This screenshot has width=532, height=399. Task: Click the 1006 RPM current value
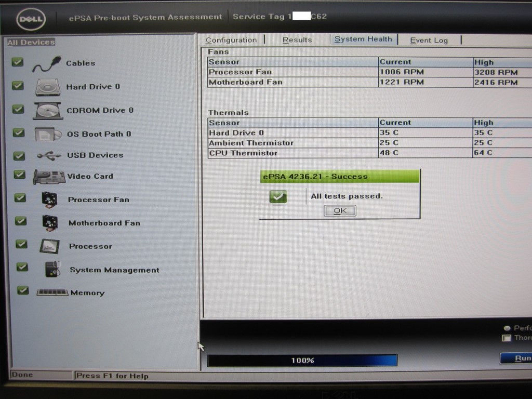pos(402,72)
